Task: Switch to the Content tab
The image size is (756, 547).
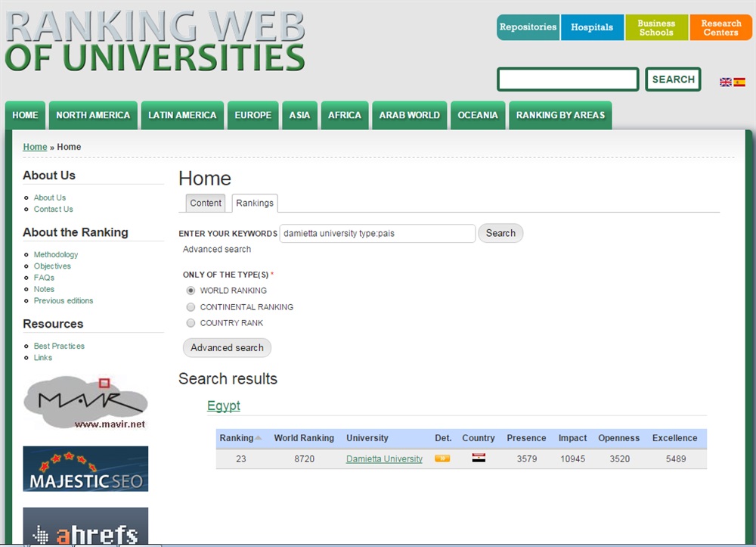Action: [206, 203]
